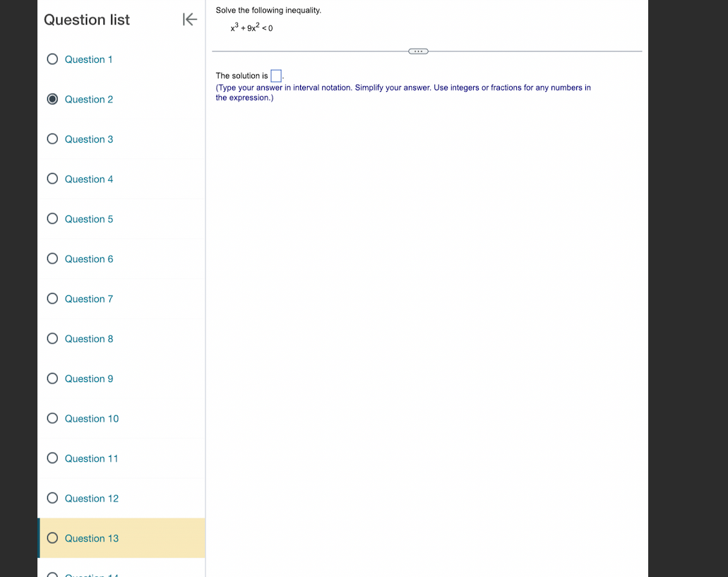The height and width of the screenshot is (577, 728).
Task: Go to Question 3 link
Action: (x=89, y=139)
